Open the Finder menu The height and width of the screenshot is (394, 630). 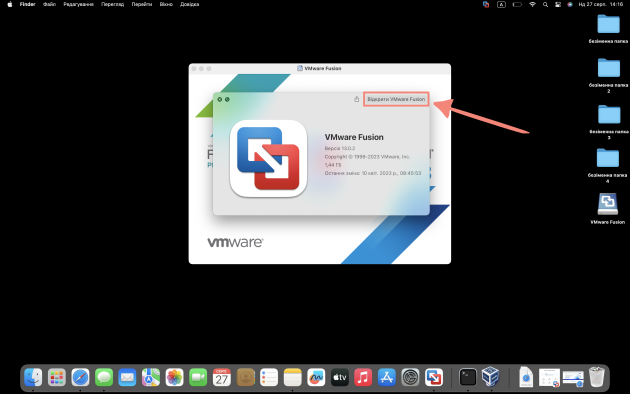coord(28,4)
